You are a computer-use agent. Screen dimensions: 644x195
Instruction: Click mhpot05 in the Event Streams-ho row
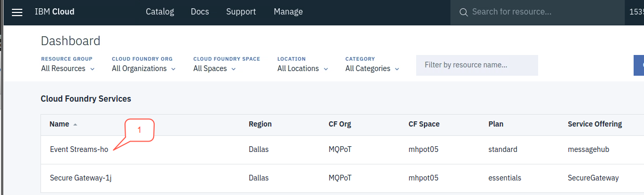coord(423,149)
